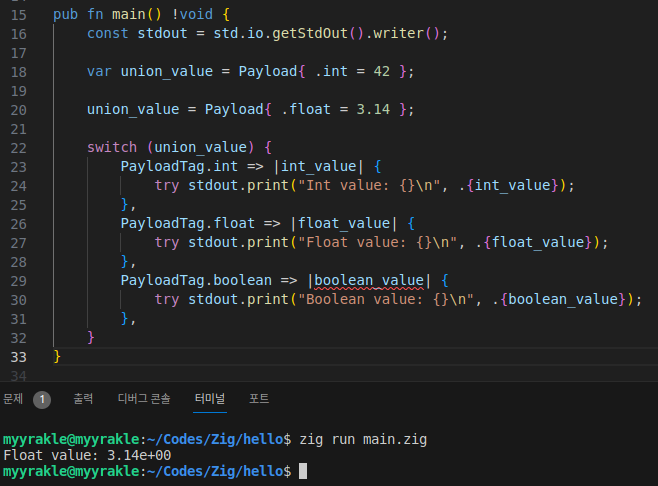Switch to the 포트 (Ports) tab
The width and height of the screenshot is (658, 486).
click(259, 398)
